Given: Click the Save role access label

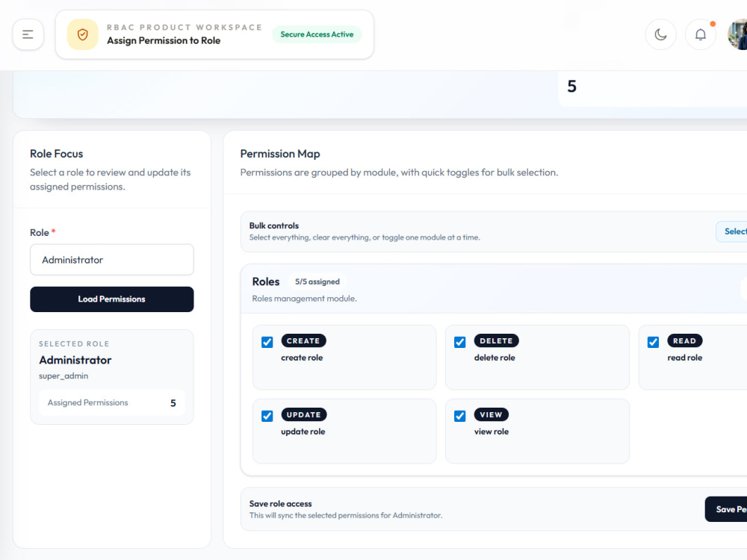Looking at the screenshot, I should point(281,504).
